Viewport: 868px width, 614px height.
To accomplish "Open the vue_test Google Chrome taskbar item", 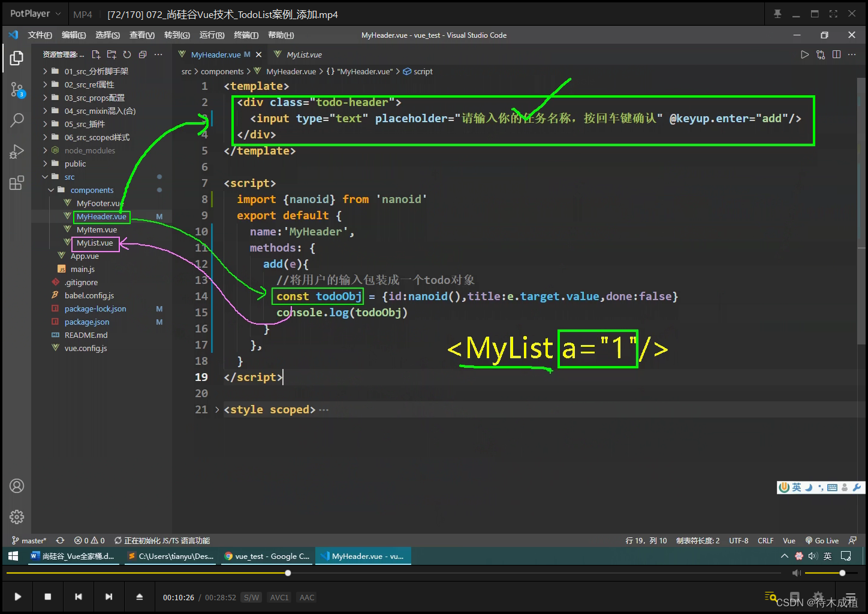I will 267,556.
